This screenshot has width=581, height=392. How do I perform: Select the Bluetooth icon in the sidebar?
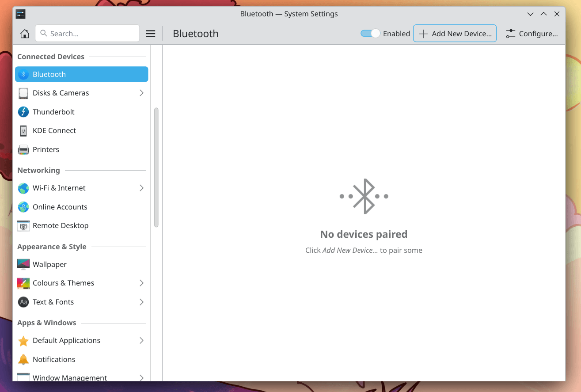[23, 74]
